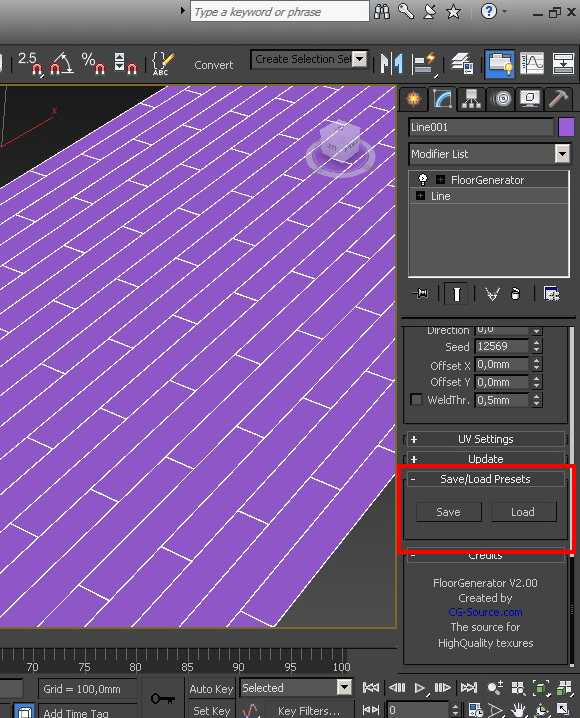Expand the Update rollout
This screenshot has width=580, height=718.
click(x=485, y=459)
